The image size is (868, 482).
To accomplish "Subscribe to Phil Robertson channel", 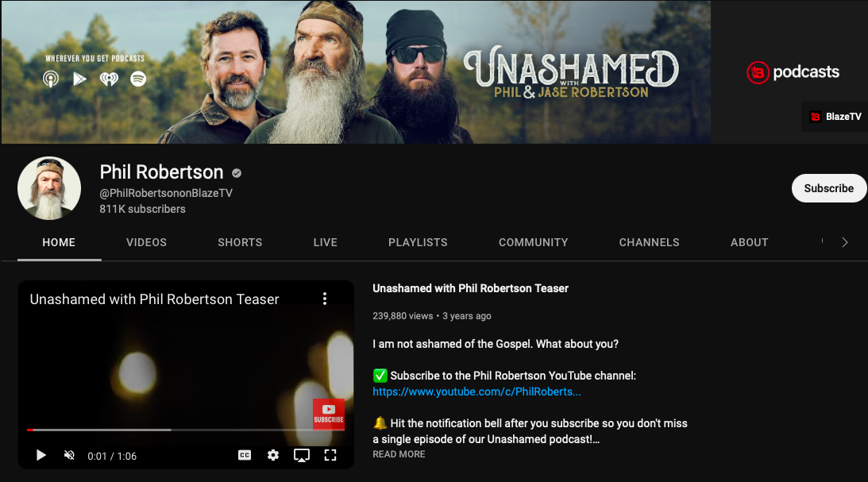I will (829, 188).
